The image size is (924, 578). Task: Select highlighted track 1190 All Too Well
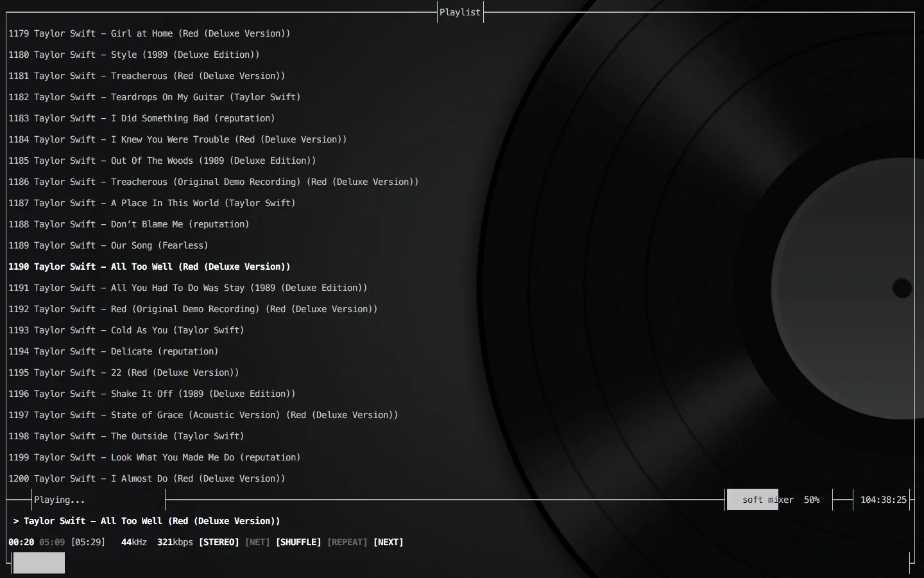click(x=149, y=267)
